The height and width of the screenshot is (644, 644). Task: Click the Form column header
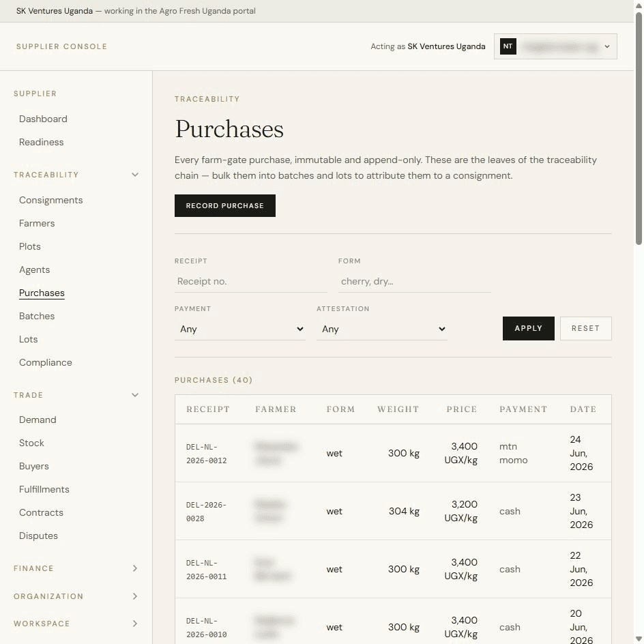(x=340, y=409)
